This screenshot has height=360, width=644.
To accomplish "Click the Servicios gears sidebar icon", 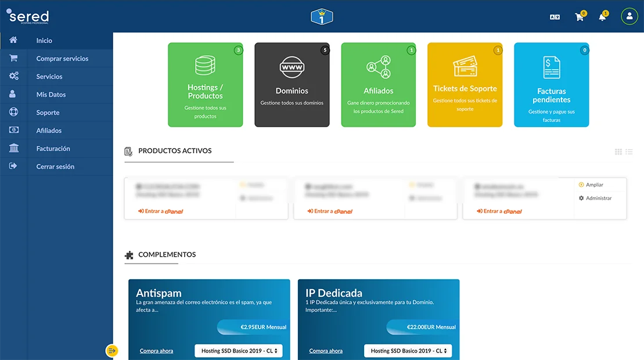I will click(x=13, y=77).
